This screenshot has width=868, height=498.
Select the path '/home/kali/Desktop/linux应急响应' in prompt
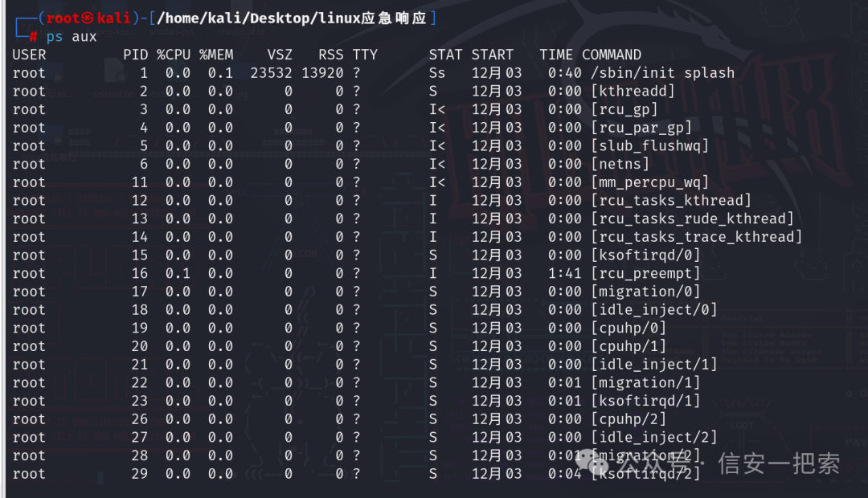tap(292, 18)
